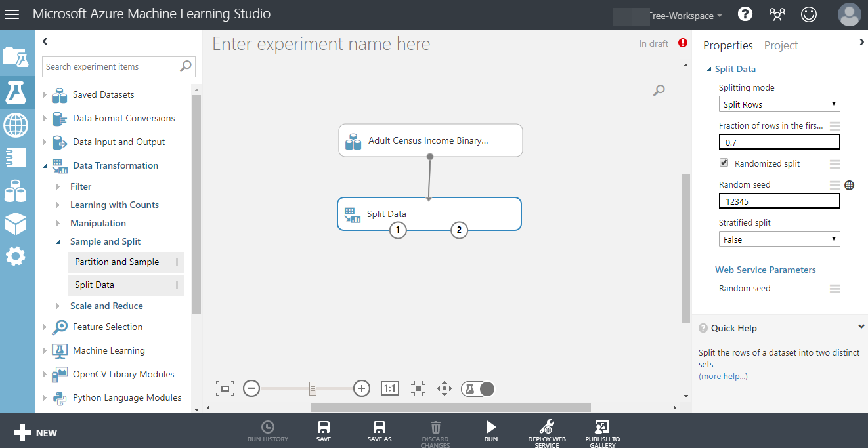Click the Fraction of rows input field
868x448 pixels.
pyautogui.click(x=779, y=142)
